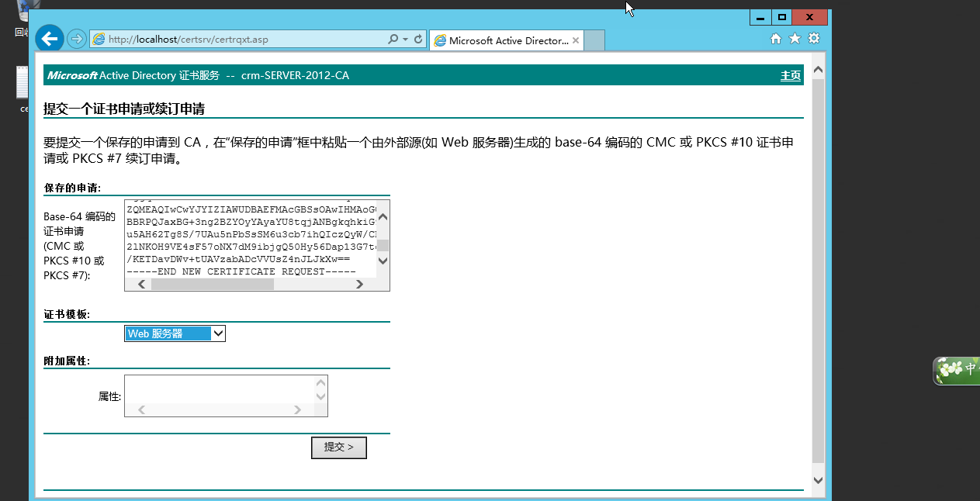980x501 pixels.
Task: Click the search magnifier in address bar
Action: pyautogui.click(x=394, y=39)
